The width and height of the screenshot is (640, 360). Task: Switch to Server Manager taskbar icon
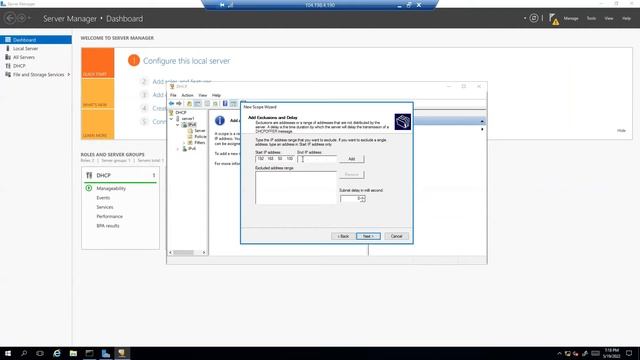coord(106,353)
